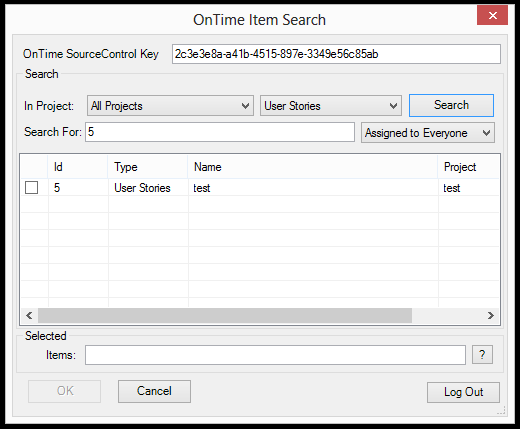Sort by the Id column header

(78, 167)
